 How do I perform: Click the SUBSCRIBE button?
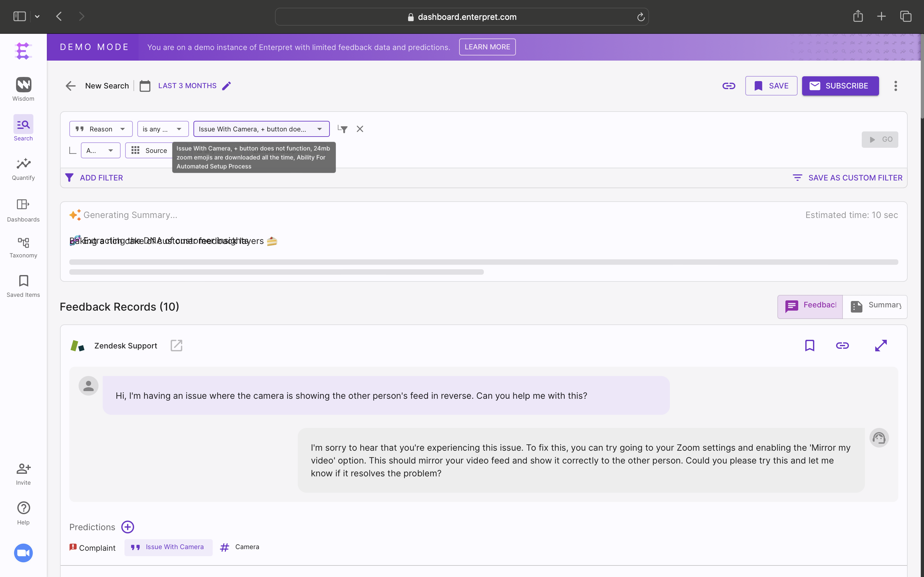pos(840,86)
